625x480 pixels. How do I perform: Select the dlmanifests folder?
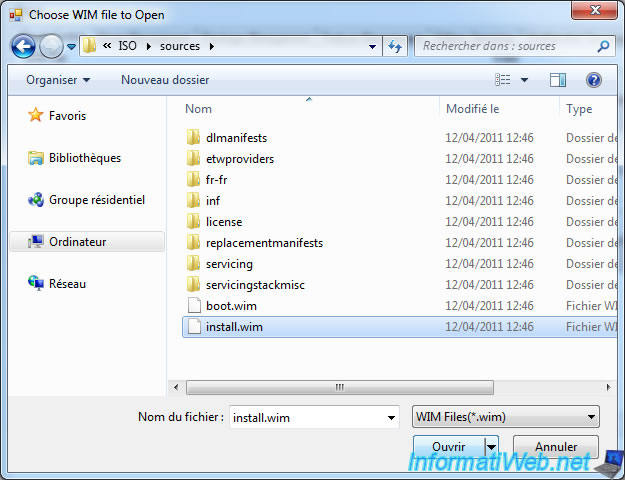(236, 138)
